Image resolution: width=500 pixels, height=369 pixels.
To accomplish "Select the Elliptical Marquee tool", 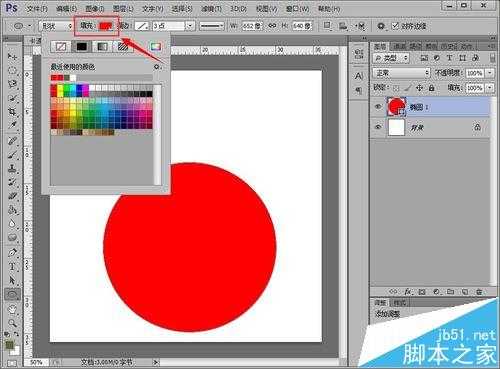I will (x=12, y=70).
